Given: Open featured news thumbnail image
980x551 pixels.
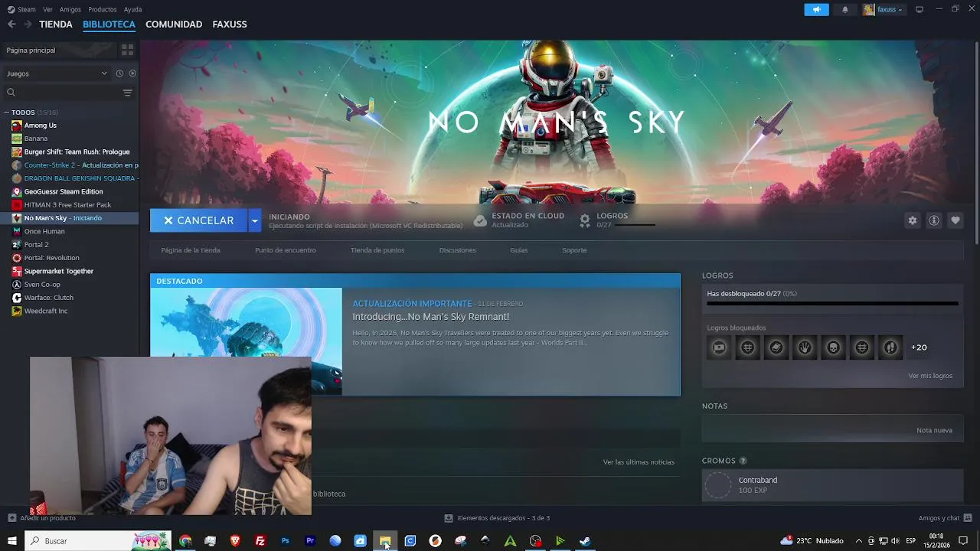Looking at the screenshot, I should pos(246,341).
